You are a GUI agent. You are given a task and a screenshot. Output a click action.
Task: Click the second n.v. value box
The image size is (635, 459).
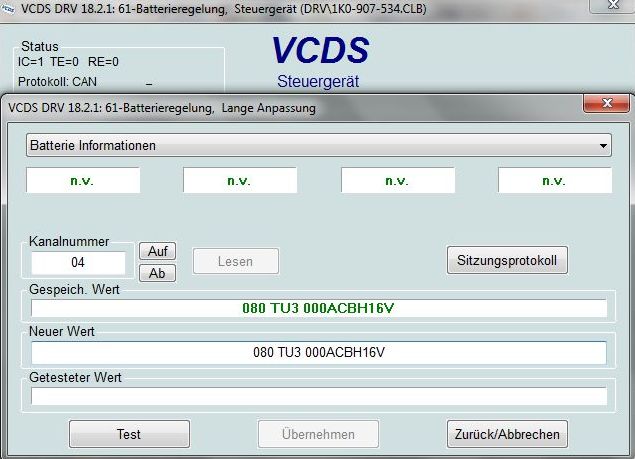240,180
